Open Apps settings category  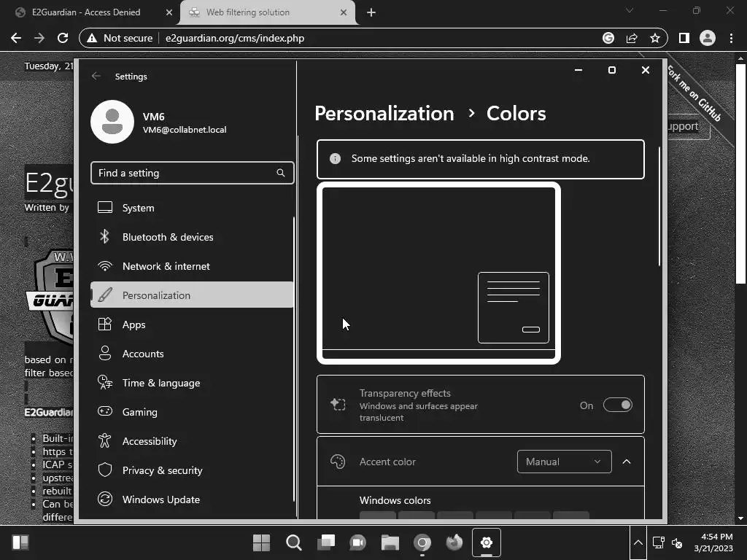pos(192,324)
